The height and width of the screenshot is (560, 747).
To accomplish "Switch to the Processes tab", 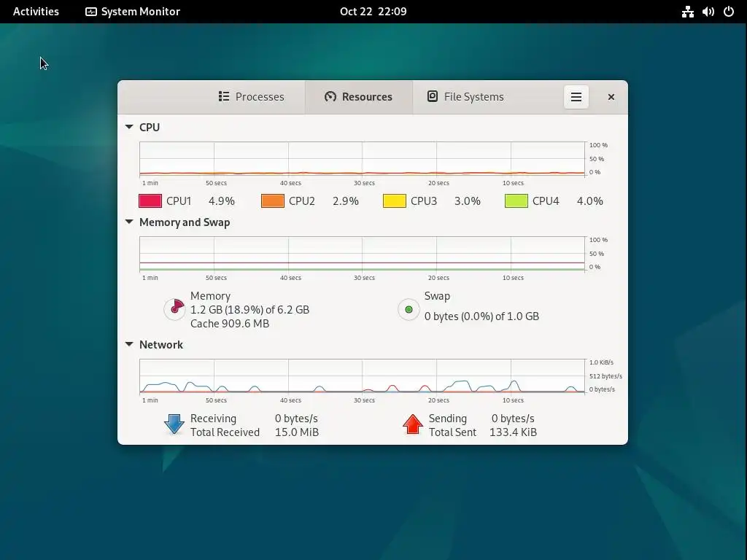I will coord(251,97).
